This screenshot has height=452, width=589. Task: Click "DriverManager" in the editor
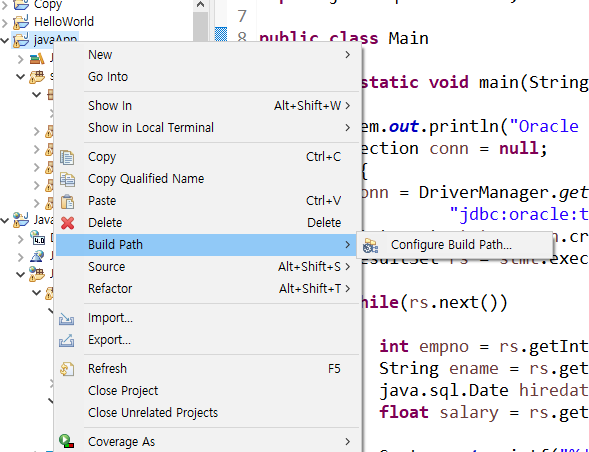(485, 192)
